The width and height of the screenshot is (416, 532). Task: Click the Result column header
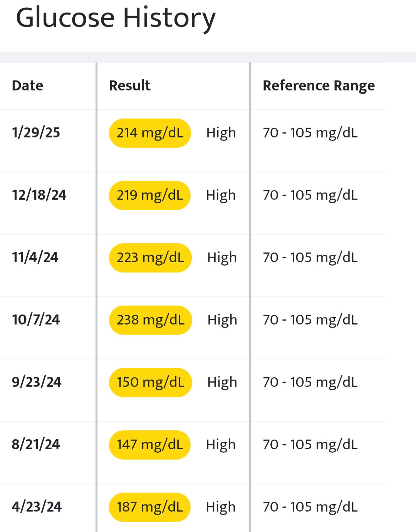pos(130,85)
